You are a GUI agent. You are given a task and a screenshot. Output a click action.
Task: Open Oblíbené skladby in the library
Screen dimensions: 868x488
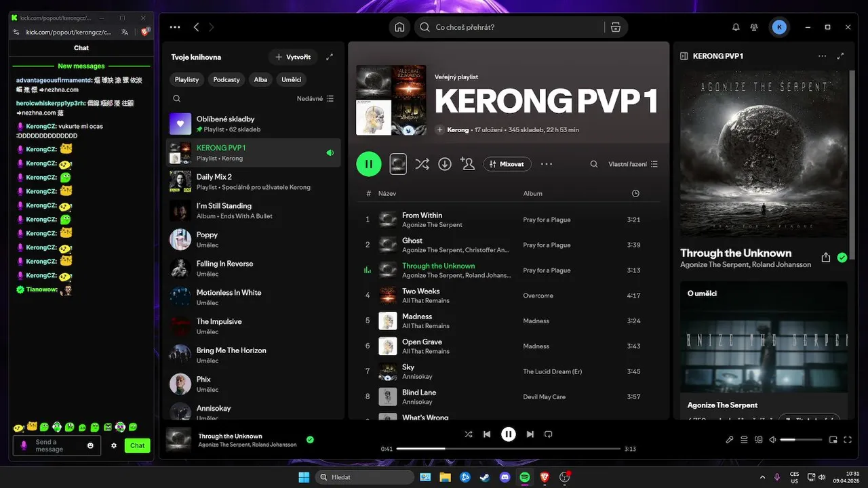(254, 124)
